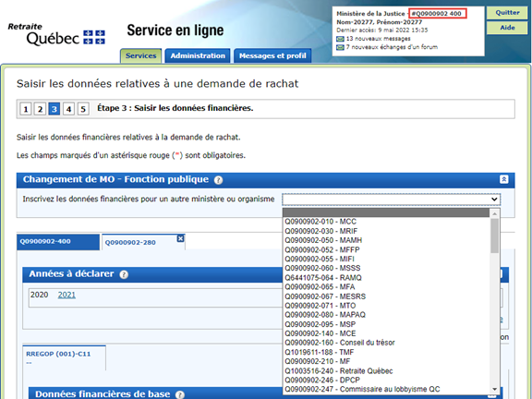Select the Q0900902-280 tab
The image size is (532, 399).
click(x=143, y=243)
